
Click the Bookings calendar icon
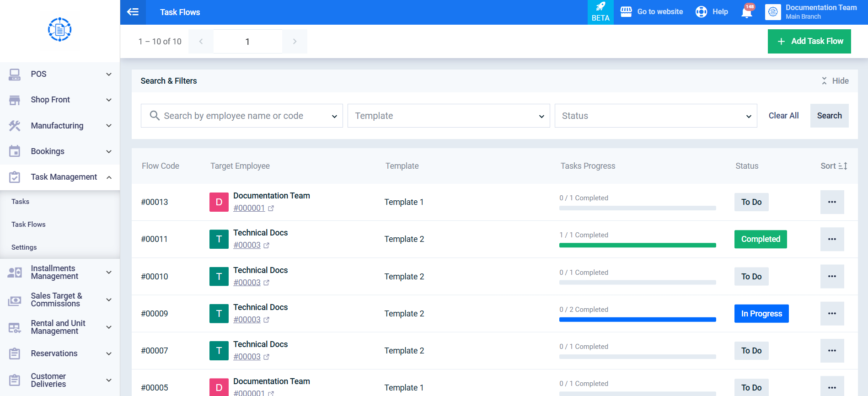coord(15,151)
